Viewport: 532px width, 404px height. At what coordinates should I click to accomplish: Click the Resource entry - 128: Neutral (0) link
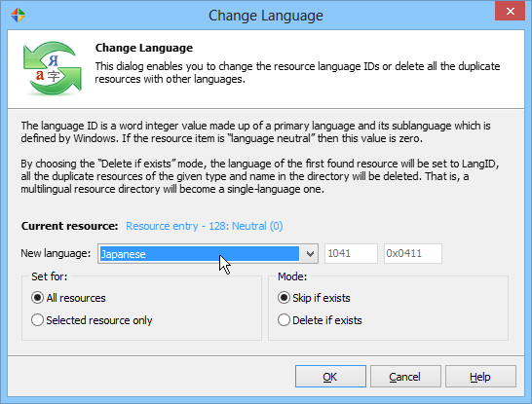[205, 226]
